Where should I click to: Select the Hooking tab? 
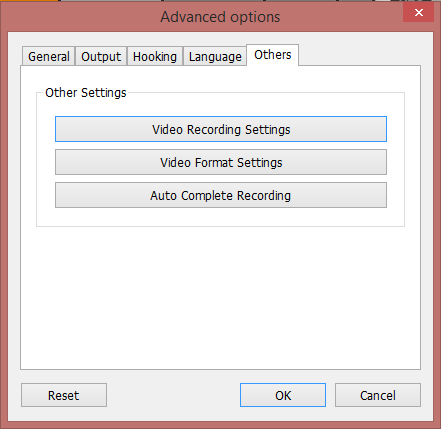[155, 56]
